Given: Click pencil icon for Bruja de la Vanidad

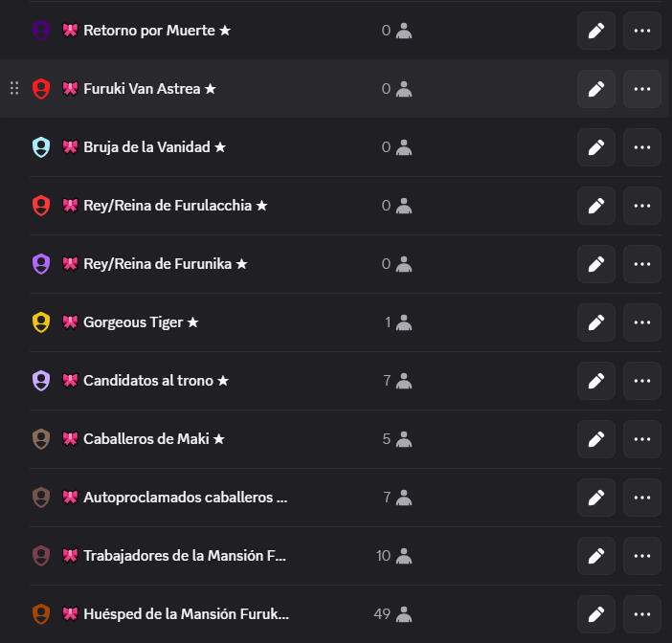Looking at the screenshot, I should coord(596,147).
